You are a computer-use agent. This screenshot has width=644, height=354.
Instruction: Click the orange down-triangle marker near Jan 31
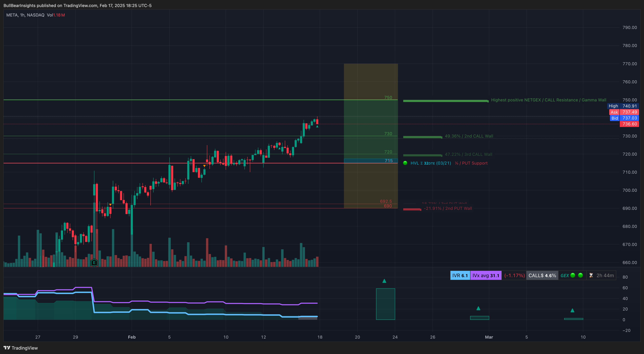pos(110,205)
